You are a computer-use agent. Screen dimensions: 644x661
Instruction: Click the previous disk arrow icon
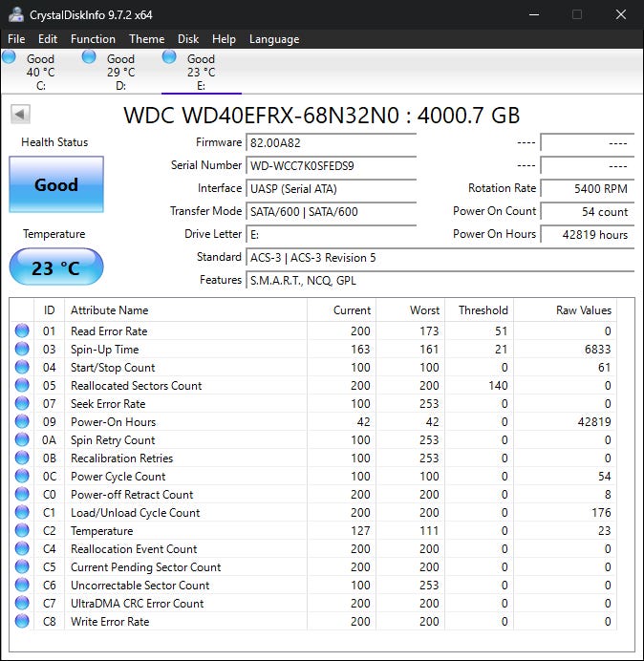click(20, 115)
